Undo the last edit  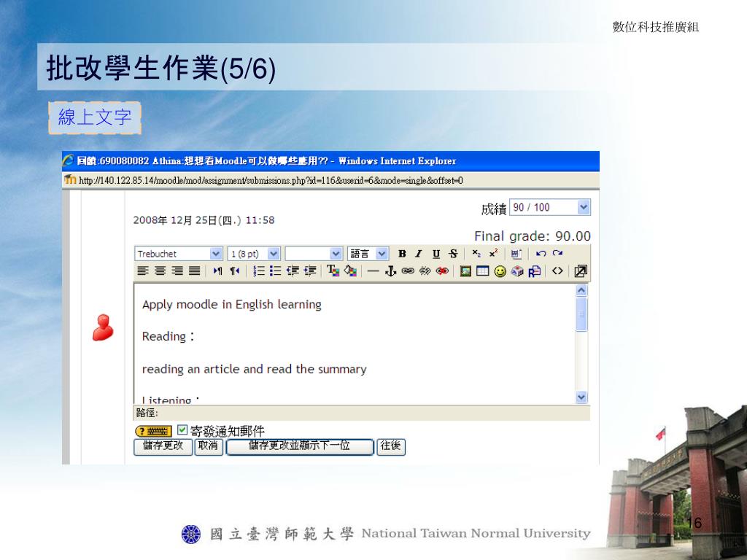pyautogui.click(x=541, y=254)
